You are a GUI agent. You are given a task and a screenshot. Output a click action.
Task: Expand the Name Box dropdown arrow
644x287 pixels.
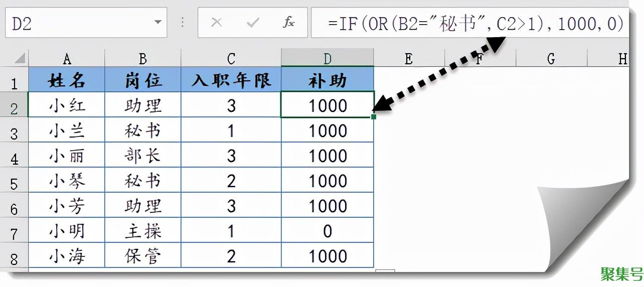pos(158,23)
